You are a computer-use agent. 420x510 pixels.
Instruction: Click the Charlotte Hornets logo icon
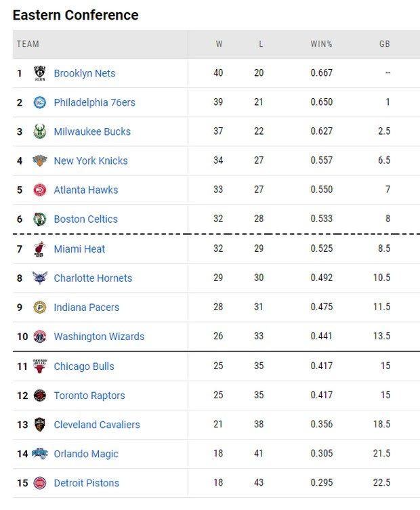pos(40,278)
